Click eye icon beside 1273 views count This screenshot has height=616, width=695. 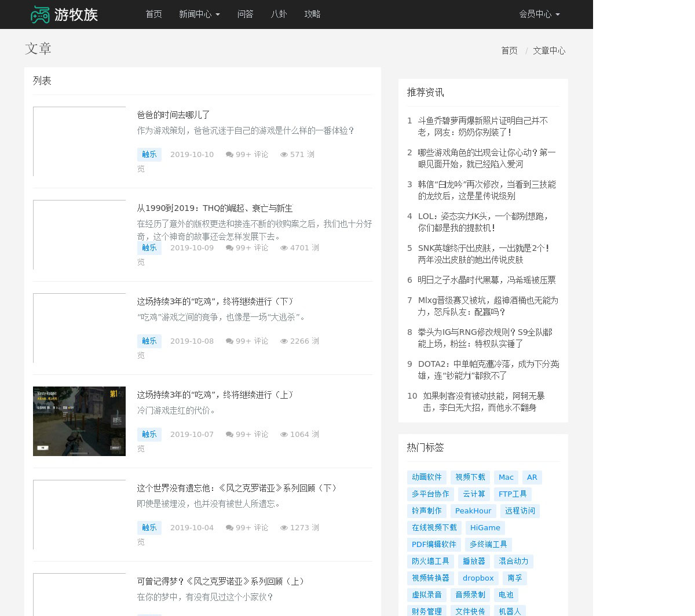[x=284, y=528]
